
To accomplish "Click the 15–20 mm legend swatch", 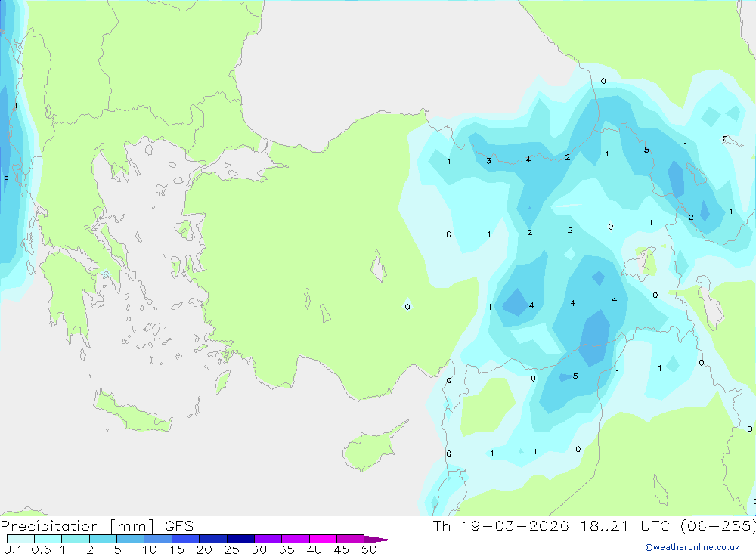I will (186, 539).
